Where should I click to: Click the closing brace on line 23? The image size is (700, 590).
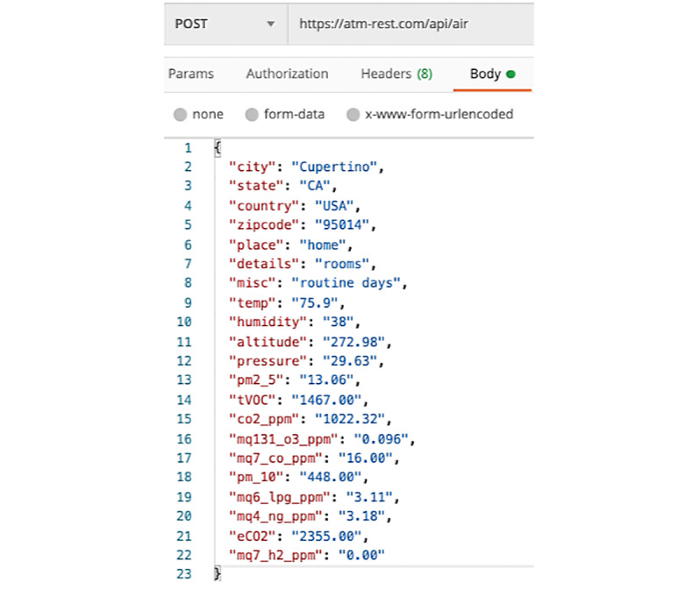[x=218, y=573]
